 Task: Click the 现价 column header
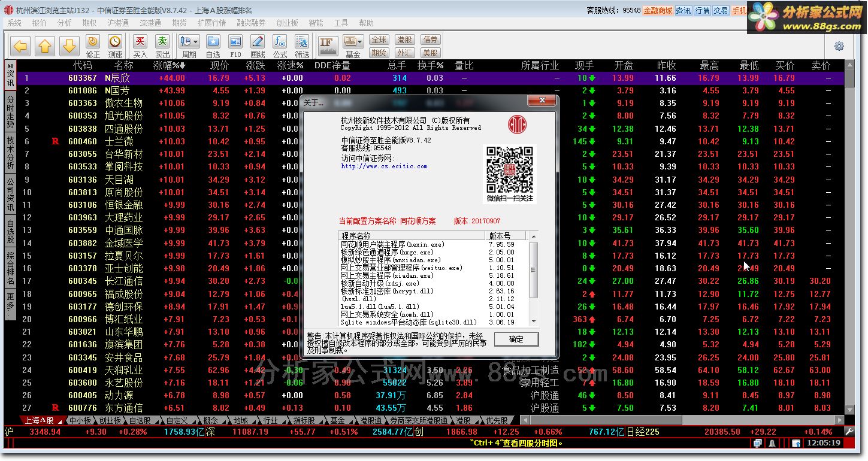click(x=219, y=65)
